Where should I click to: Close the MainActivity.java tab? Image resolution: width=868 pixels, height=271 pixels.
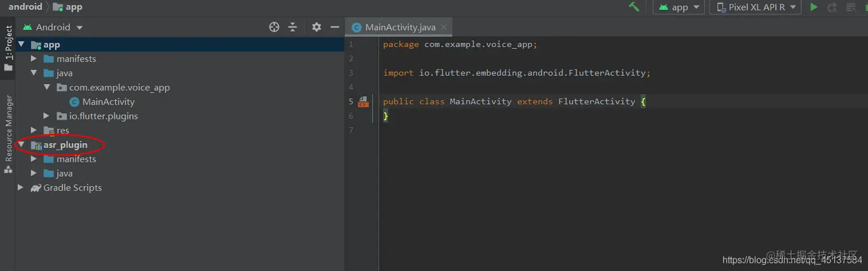click(444, 27)
